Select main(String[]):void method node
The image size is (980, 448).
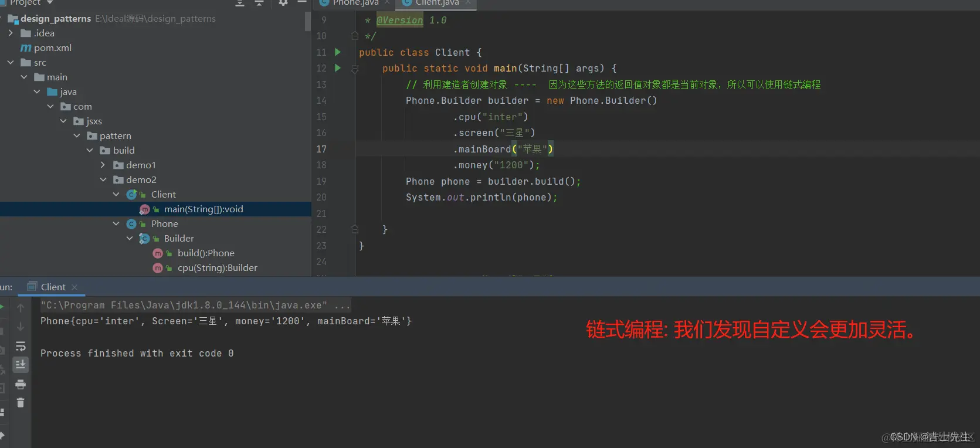[x=204, y=209]
